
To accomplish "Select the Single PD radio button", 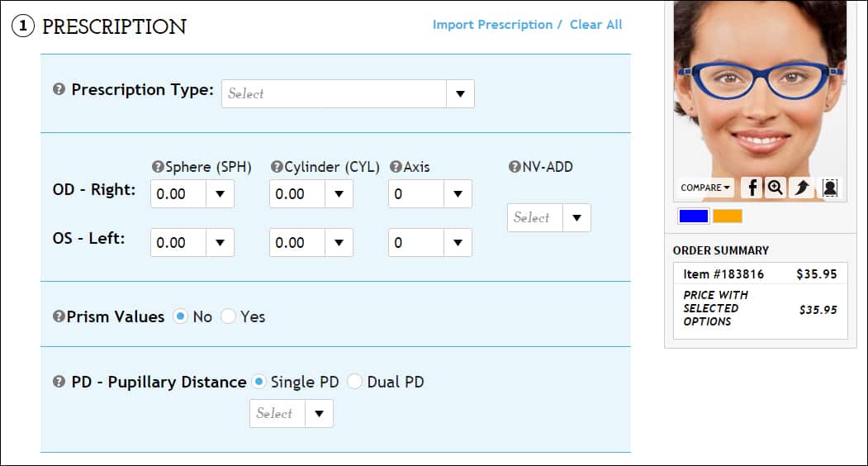I will [x=259, y=382].
